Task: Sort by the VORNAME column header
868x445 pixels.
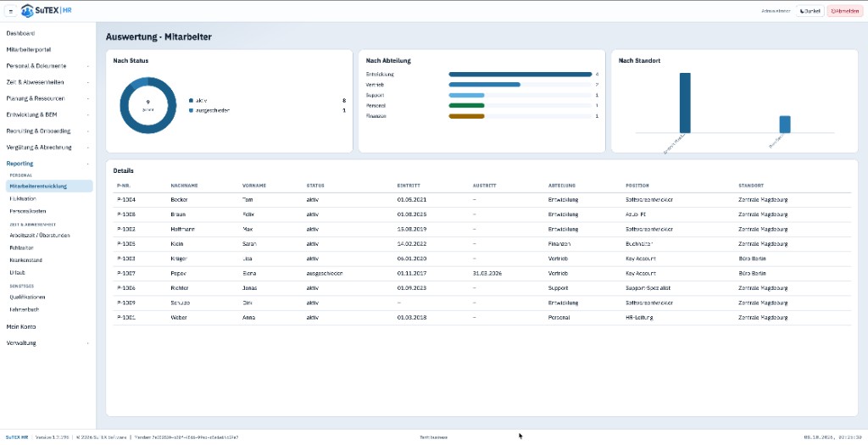Action: pyautogui.click(x=254, y=186)
